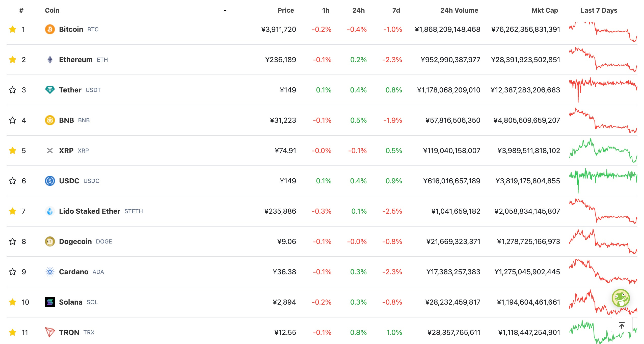Click the Solana coin logo
The image size is (644, 344).
(50, 302)
